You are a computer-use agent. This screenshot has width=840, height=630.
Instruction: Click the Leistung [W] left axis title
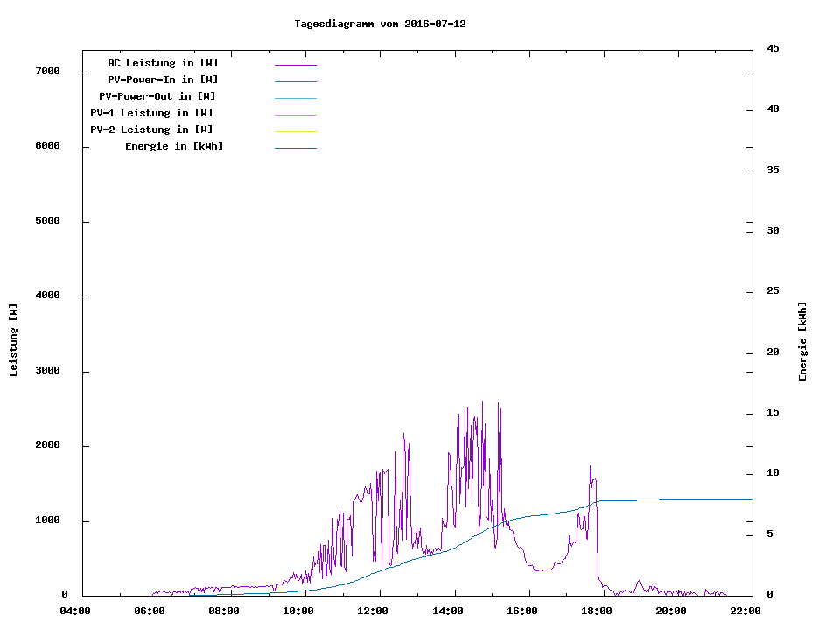click(13, 340)
